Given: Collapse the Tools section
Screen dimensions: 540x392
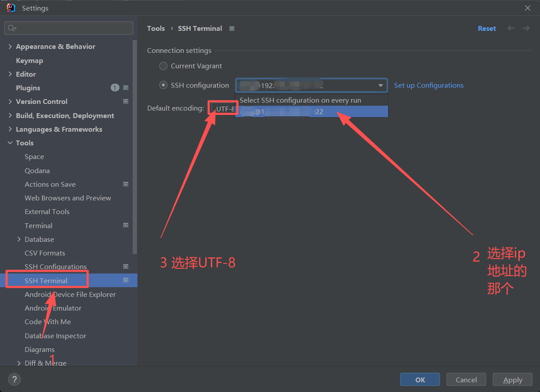Looking at the screenshot, I should 10,143.
